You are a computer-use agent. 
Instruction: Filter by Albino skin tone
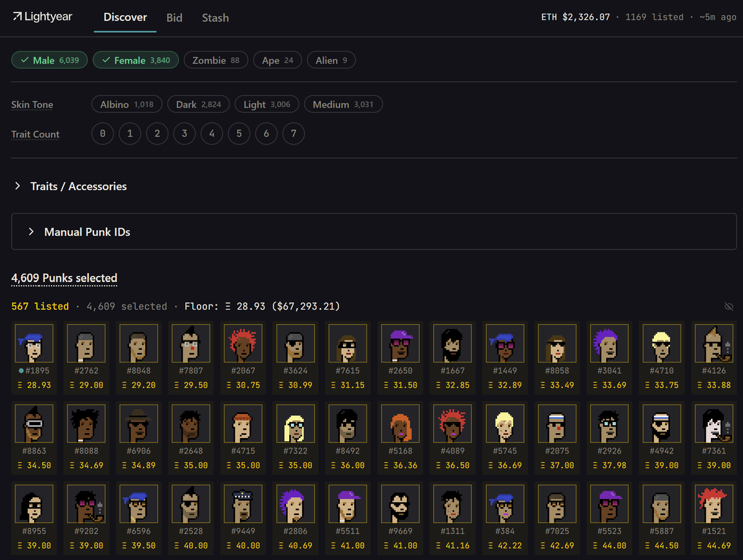click(x=127, y=104)
